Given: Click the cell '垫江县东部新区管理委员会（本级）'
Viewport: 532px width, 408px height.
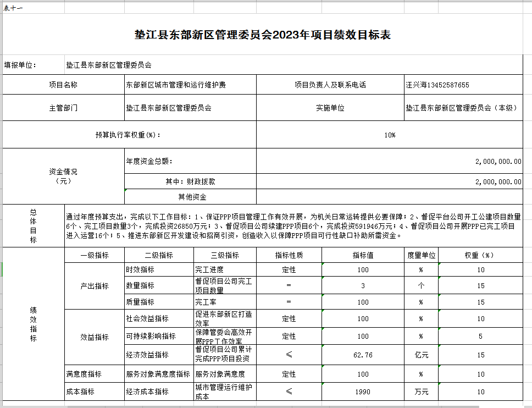Looking at the screenshot, I should pos(463,108).
